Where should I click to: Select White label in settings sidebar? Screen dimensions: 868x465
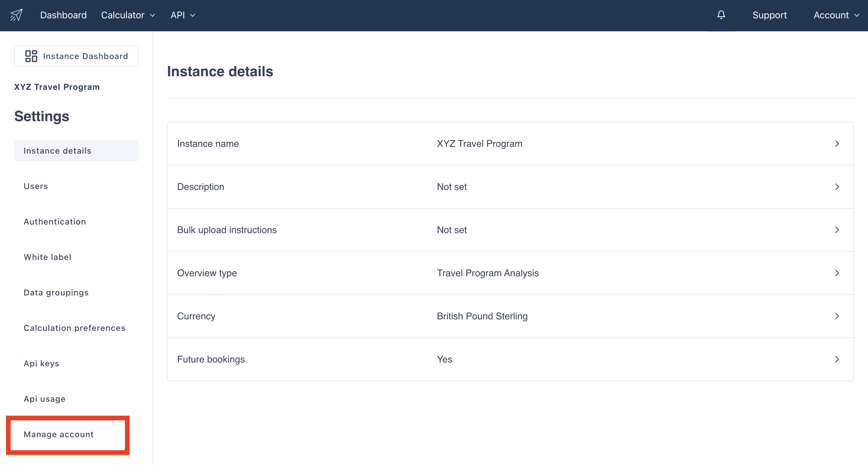(x=48, y=257)
